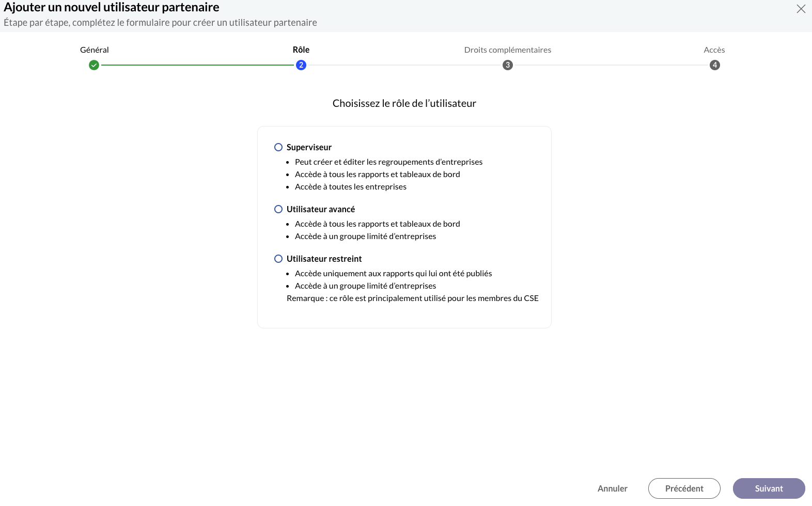The height and width of the screenshot is (506, 812).
Task: Jump to step 3 circle indicator
Action: click(508, 65)
